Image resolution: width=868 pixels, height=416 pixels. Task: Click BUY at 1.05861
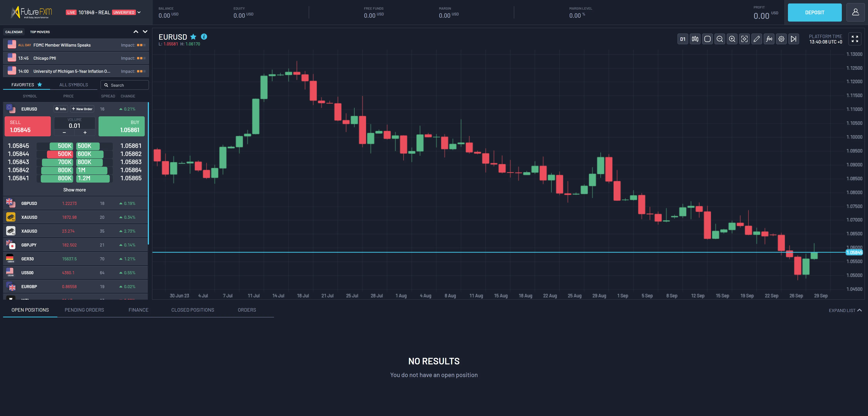coord(122,126)
